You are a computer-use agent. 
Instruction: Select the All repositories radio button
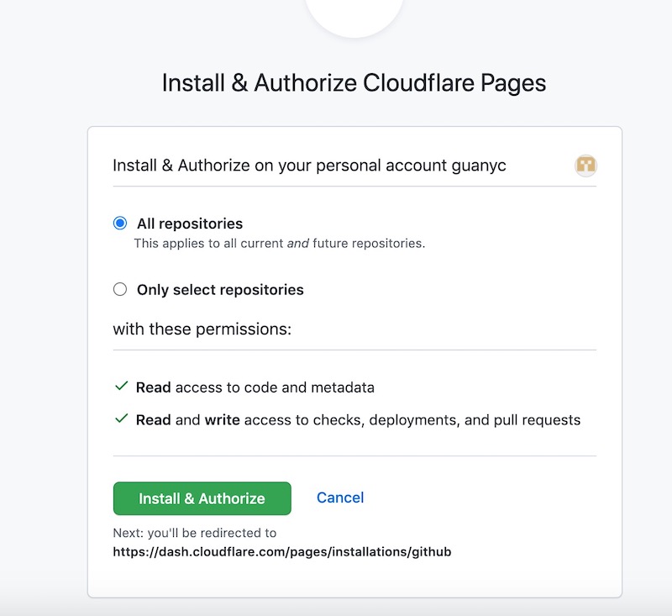click(120, 223)
